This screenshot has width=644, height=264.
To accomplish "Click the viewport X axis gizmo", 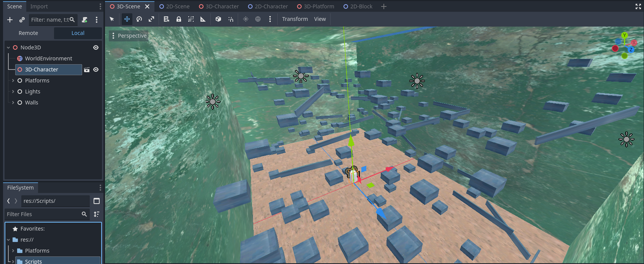I will pyautogui.click(x=634, y=43).
